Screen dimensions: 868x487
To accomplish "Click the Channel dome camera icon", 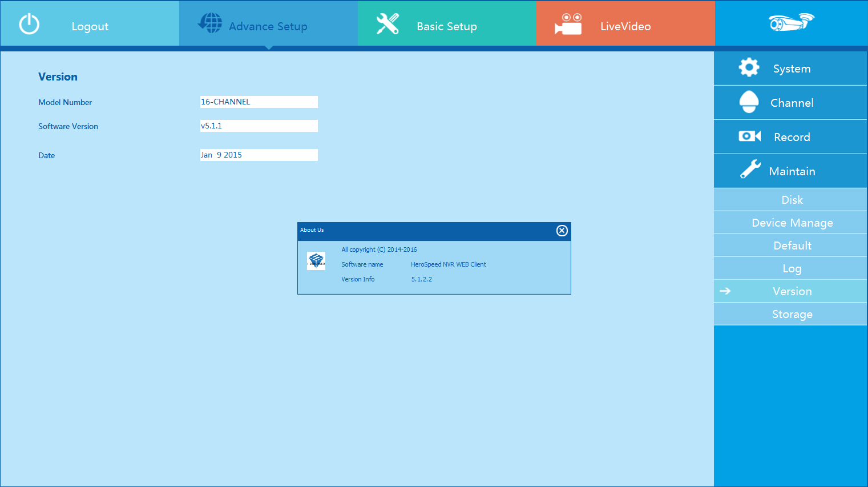I will 749,102.
